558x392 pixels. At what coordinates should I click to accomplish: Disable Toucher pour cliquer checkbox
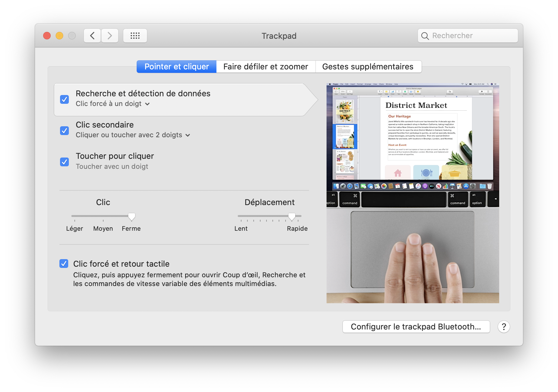click(64, 162)
